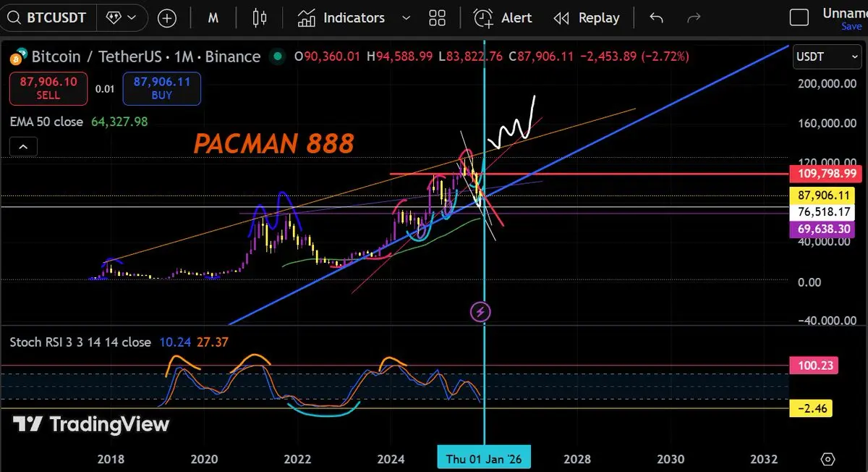
Task: Click the red SELL 87,906.10 button
Action: pos(48,88)
